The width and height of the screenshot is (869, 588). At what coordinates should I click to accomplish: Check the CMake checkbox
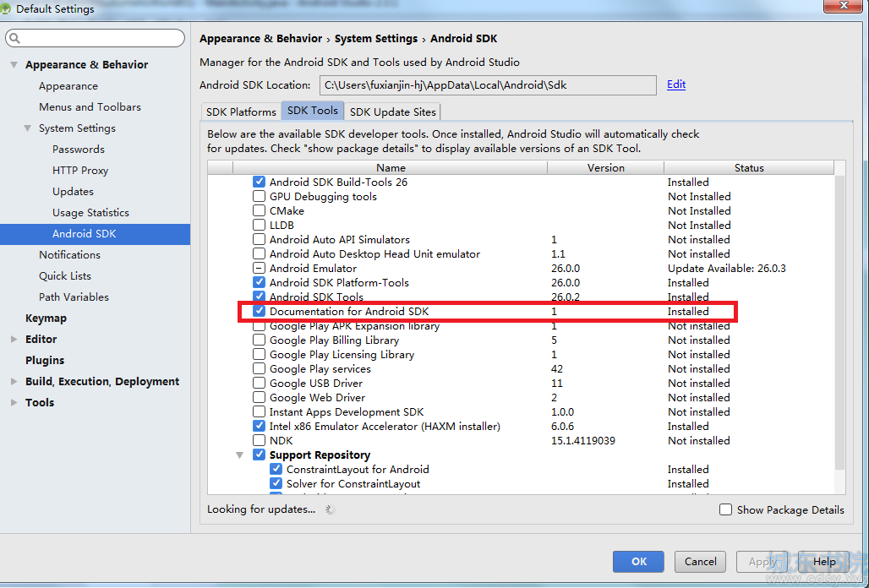[x=259, y=210]
